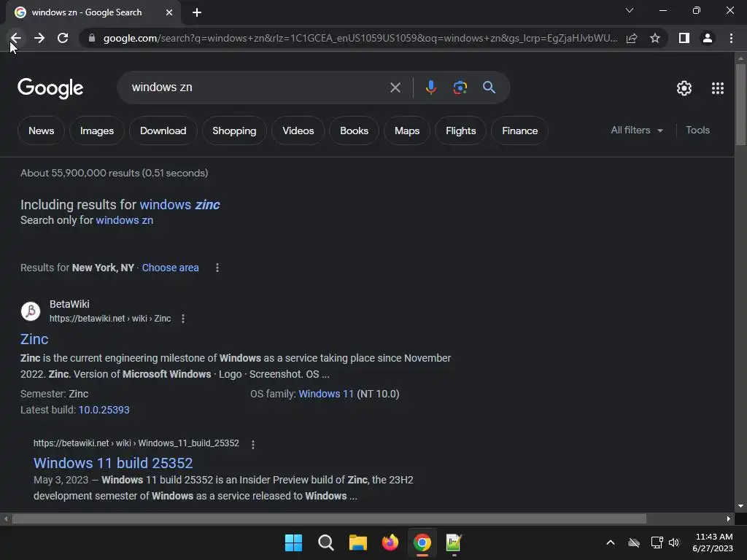Launch Firefox from the taskbar

(390, 542)
